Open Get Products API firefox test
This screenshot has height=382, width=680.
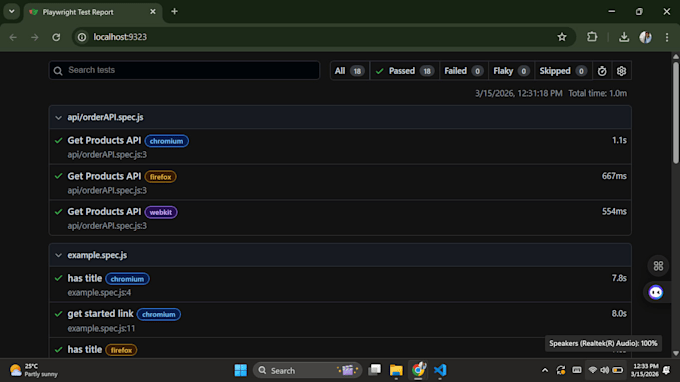tap(104, 176)
